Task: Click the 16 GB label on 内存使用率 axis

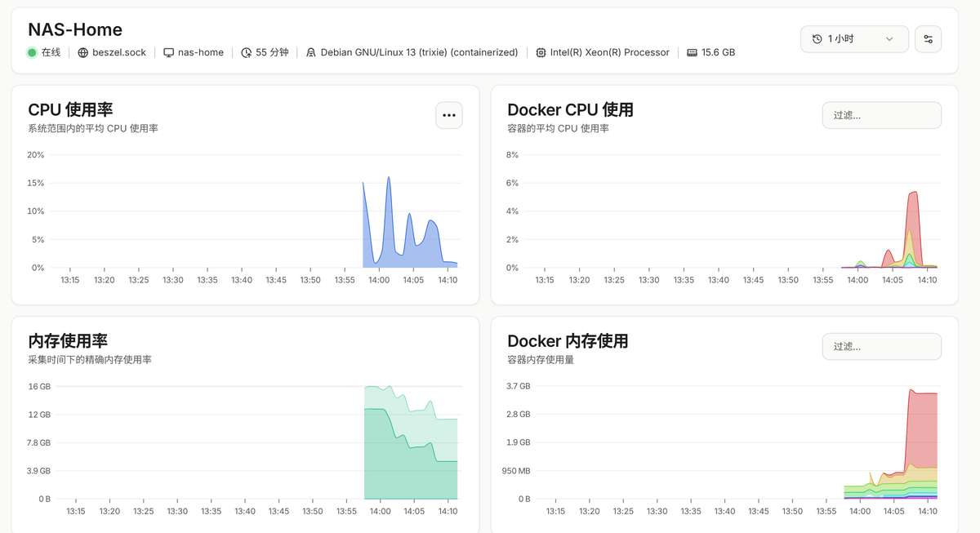Action: click(39, 386)
